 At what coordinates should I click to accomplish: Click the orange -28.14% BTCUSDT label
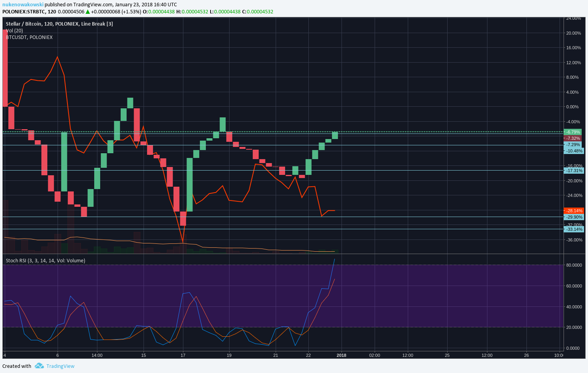pyautogui.click(x=574, y=211)
